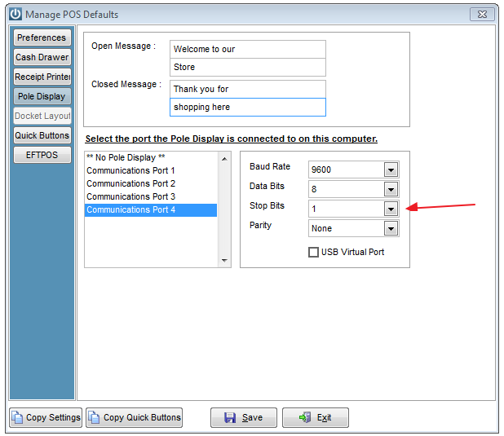Enable the USB Virtual Port checkbox
The image size is (504, 436).
pos(313,252)
